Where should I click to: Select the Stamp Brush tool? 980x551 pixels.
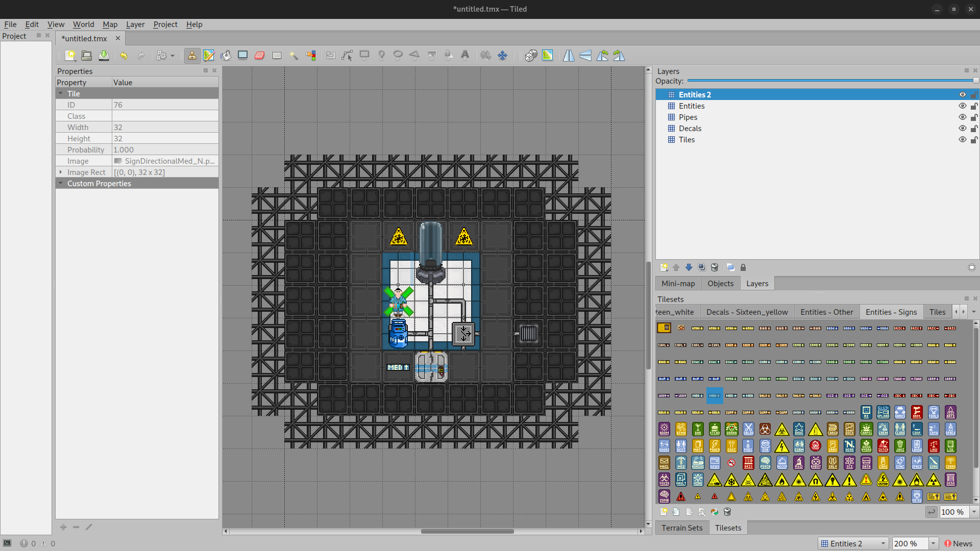coord(192,56)
